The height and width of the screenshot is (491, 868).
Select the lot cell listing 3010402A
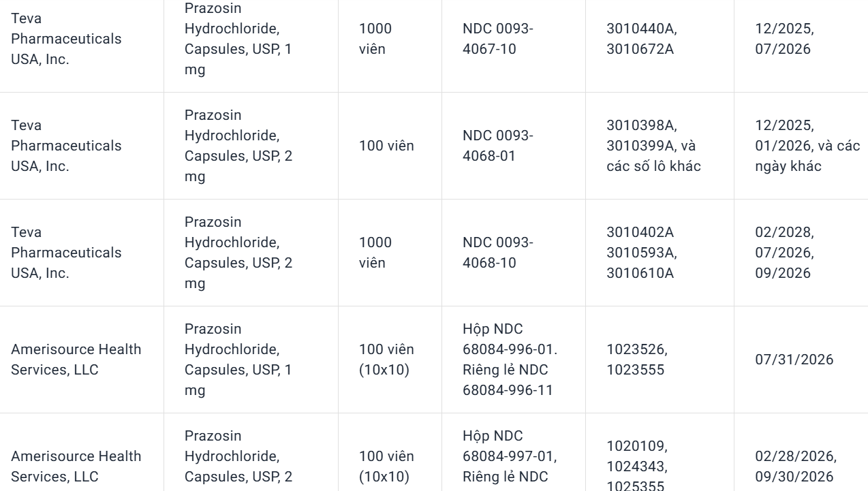(x=642, y=253)
